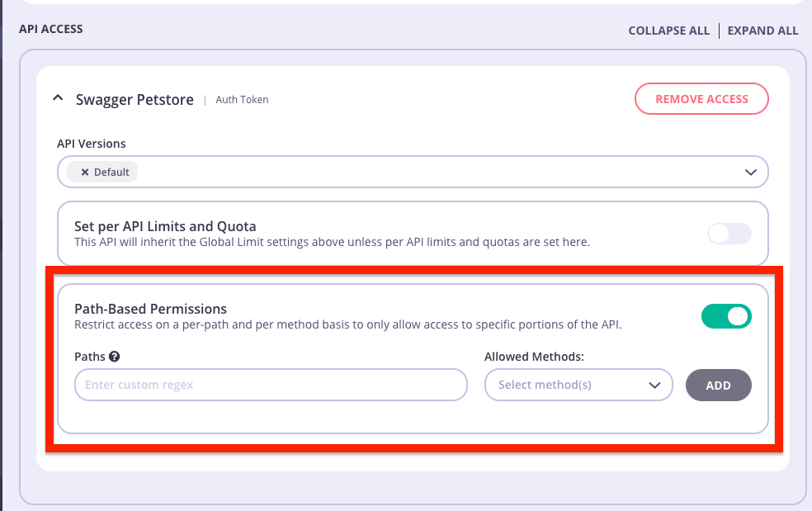Click the Auth Token label
The image size is (812, 511).
241,99
